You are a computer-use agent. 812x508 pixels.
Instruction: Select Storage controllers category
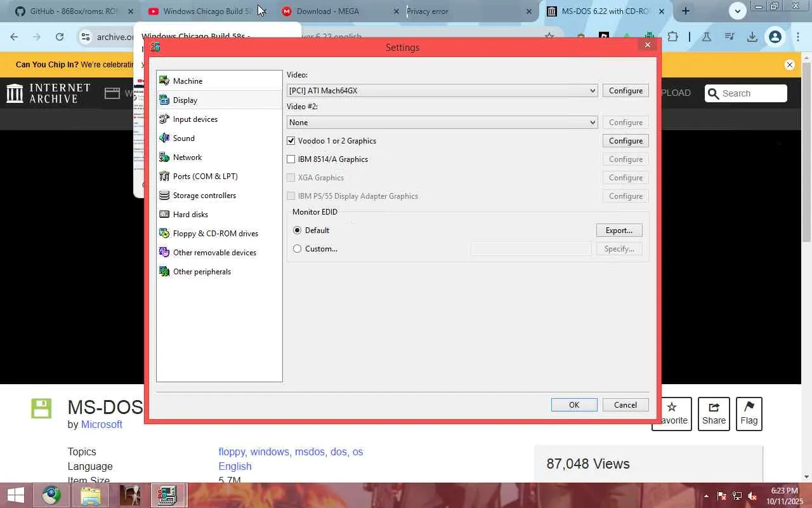click(x=219, y=195)
